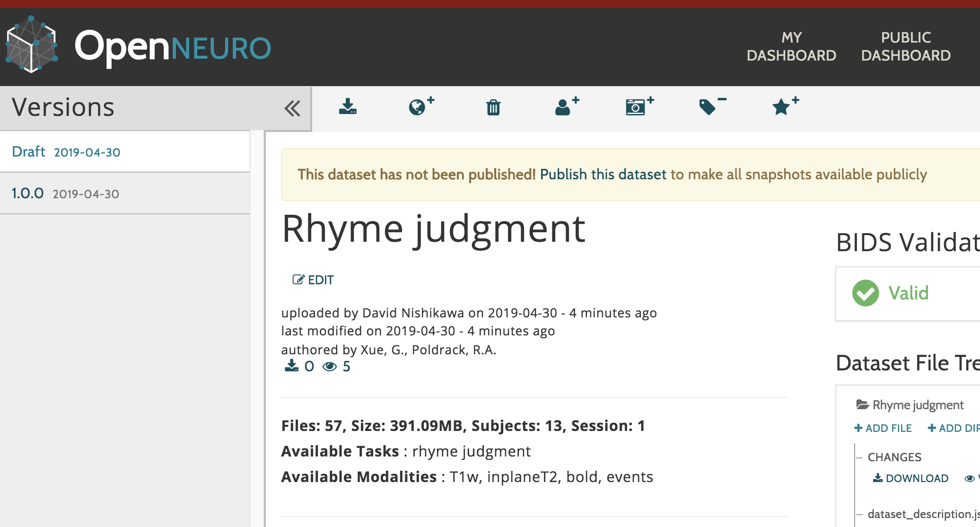
Task: Click ADD FILE under Rhyme judgment
Action: click(883, 428)
